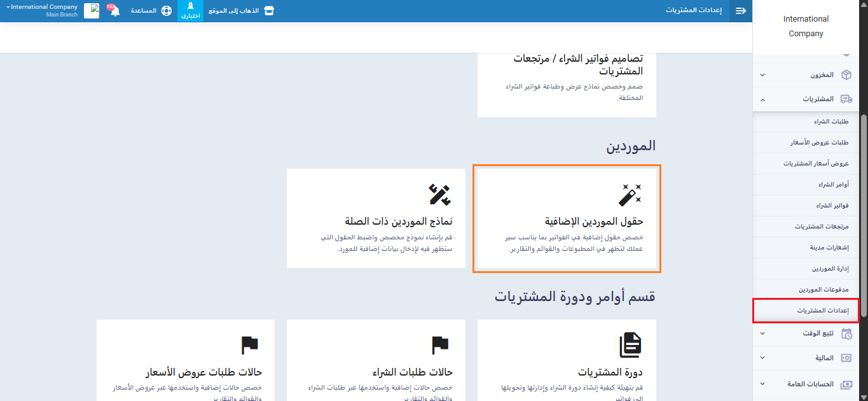The image size is (868, 401).
Task: Click the magic wand icon for حقول الموردين الإضافية
Action: coord(630,195)
